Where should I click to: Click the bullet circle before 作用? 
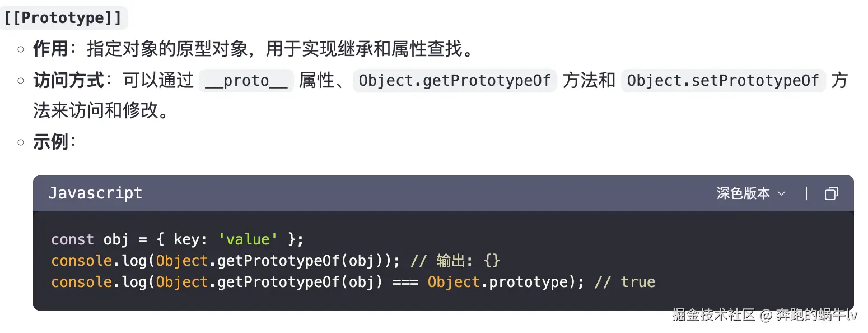[21, 49]
